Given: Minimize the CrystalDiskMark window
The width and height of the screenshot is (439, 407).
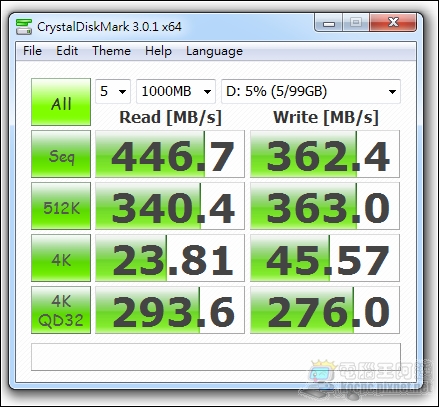Looking at the screenshot, I should pos(329,23).
